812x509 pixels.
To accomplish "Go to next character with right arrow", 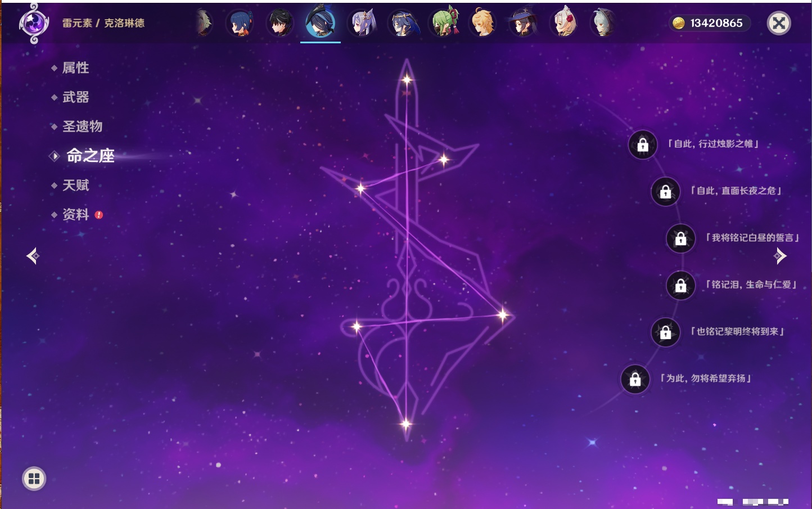I will [x=780, y=256].
